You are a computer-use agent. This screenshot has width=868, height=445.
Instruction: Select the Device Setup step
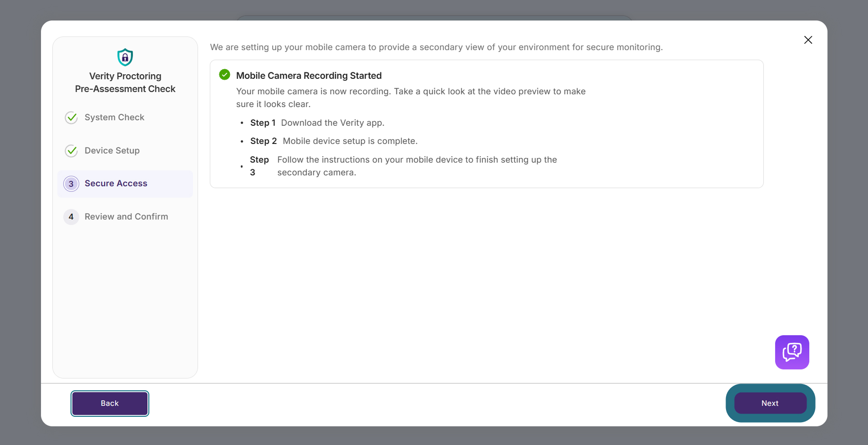click(x=112, y=151)
